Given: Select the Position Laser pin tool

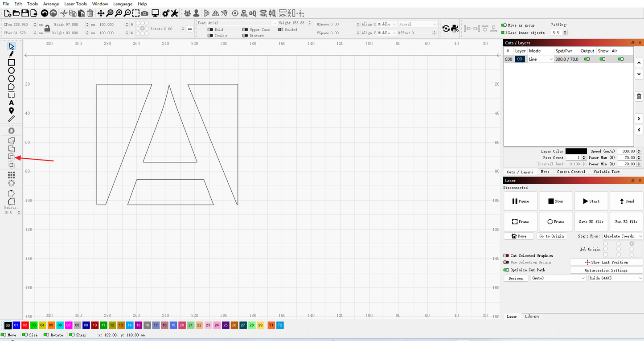Looking at the screenshot, I should point(12,111).
